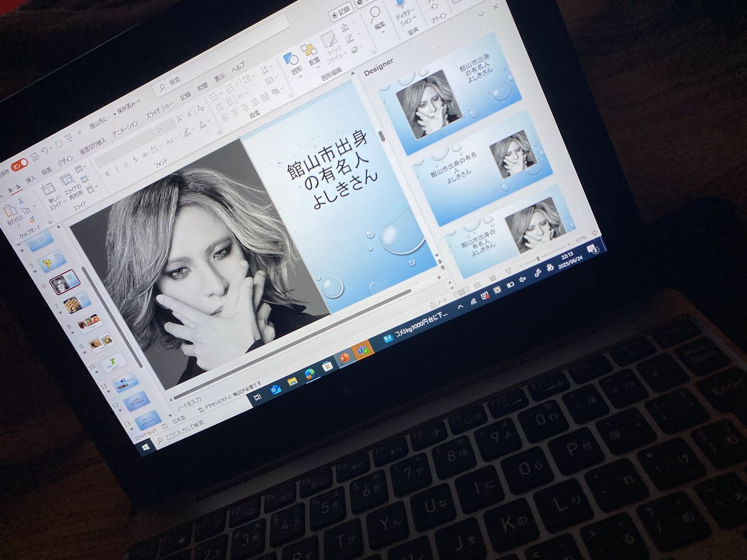Toggle text Shadow (S) button

(x=134, y=160)
